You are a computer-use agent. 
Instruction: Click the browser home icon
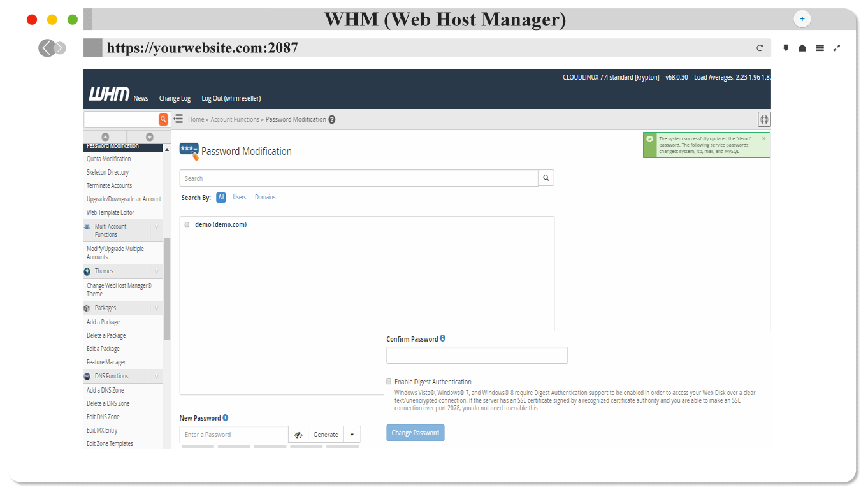point(802,48)
